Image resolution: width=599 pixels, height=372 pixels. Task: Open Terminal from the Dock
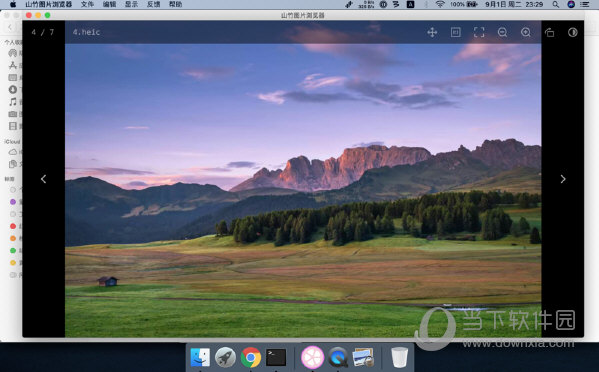pos(276,357)
